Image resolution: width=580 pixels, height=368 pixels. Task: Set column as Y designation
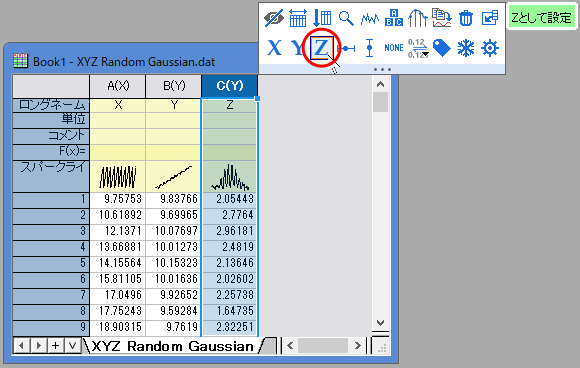(x=297, y=48)
